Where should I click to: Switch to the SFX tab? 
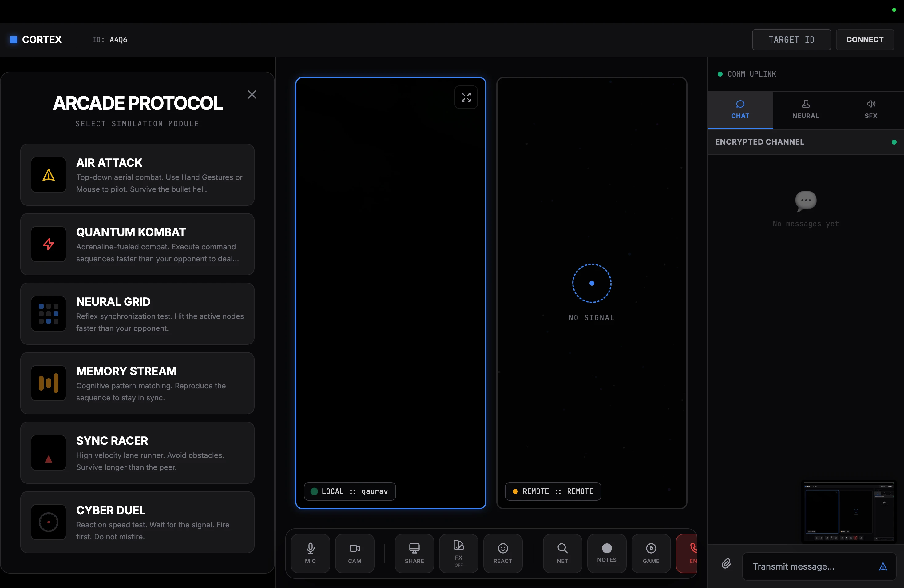(x=870, y=109)
